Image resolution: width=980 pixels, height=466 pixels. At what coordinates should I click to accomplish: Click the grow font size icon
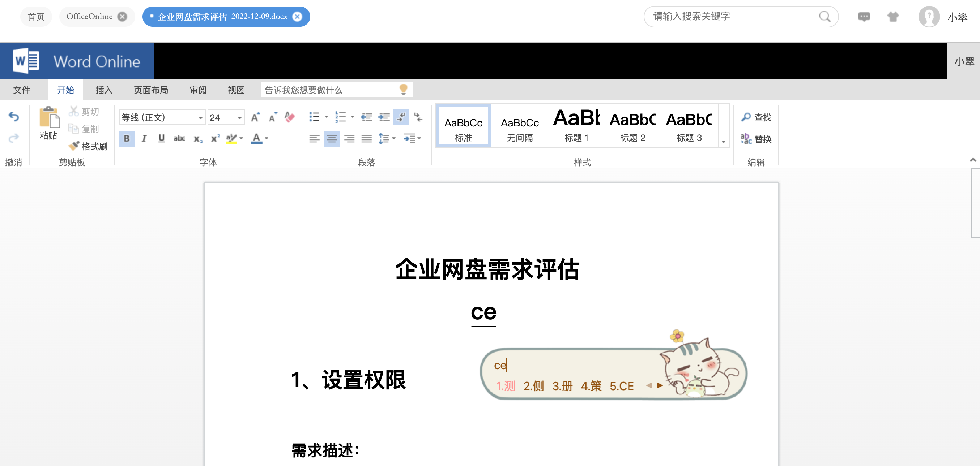pos(255,117)
